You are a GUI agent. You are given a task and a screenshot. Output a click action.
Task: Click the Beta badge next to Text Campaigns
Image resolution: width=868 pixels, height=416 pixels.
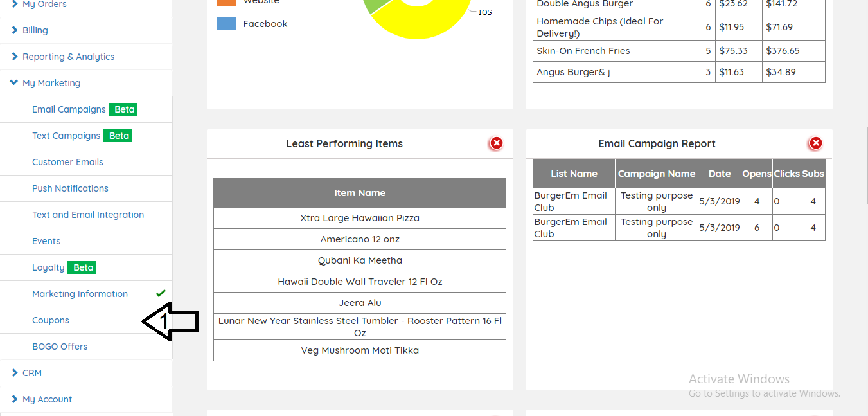(x=118, y=136)
